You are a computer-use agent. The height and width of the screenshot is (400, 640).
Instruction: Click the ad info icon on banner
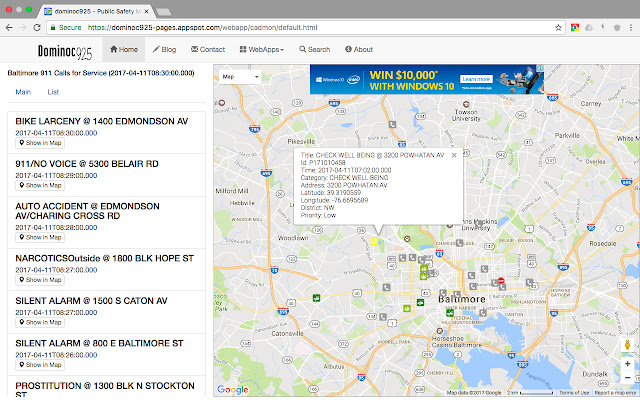(x=540, y=68)
